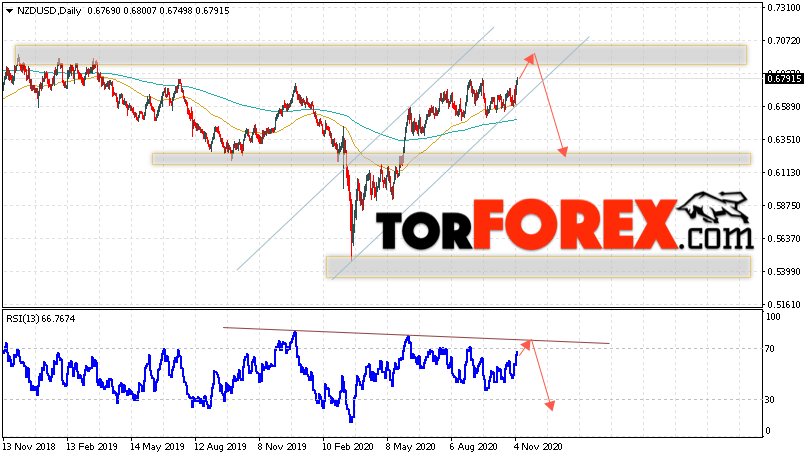
Task: Click the 10 Feb 2020 date label
Action: point(348,447)
